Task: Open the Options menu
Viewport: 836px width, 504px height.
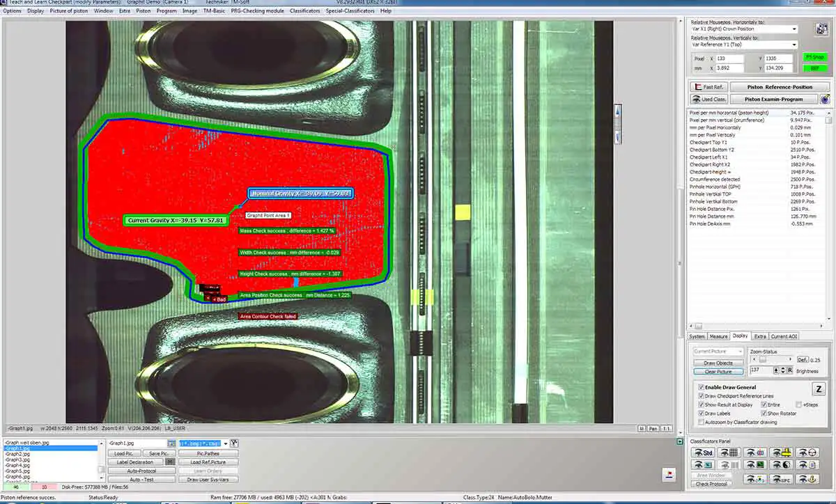Action: [12, 11]
